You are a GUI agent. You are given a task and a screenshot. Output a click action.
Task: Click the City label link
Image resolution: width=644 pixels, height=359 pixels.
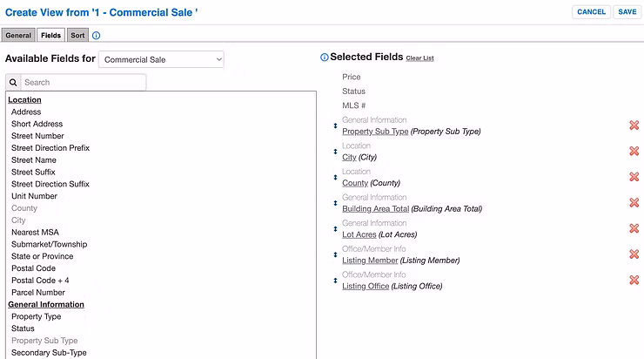(x=349, y=157)
